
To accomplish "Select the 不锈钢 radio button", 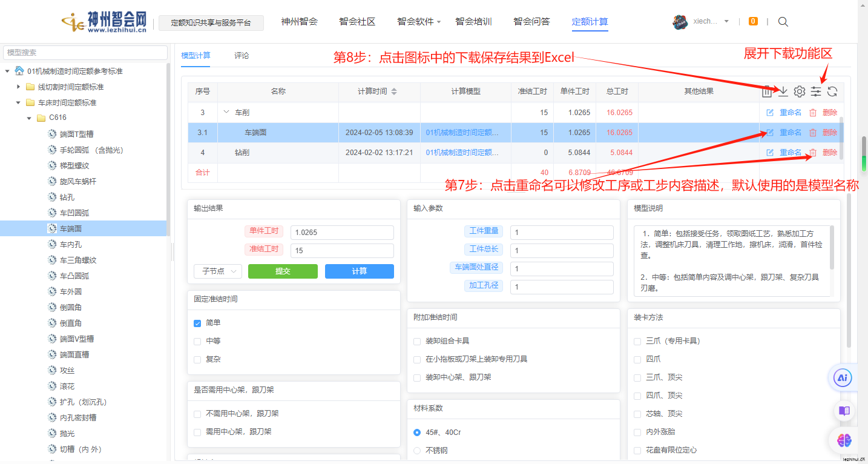I will pos(417,451).
